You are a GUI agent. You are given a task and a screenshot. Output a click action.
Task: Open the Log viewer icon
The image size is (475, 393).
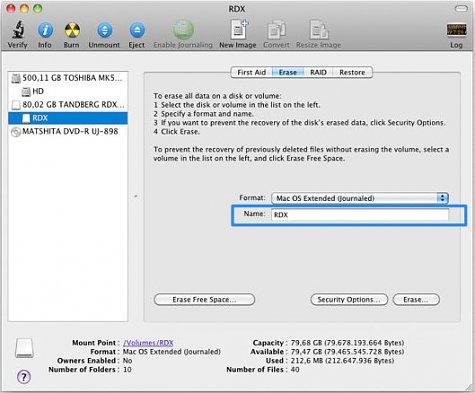point(456,30)
